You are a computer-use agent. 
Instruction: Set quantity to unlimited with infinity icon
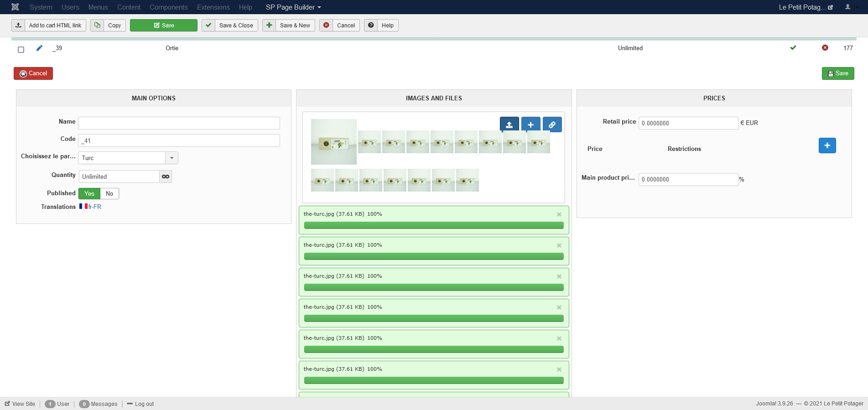pyautogui.click(x=166, y=176)
